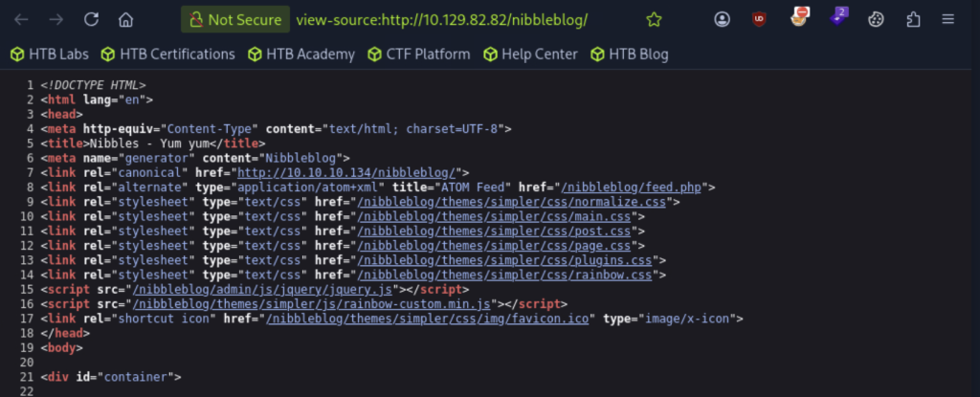
Task: Click the "text/html; charset=UTF-8" content value
Action: (412, 129)
